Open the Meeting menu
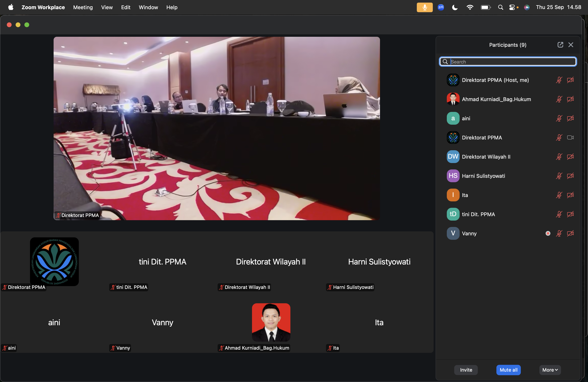 click(83, 7)
